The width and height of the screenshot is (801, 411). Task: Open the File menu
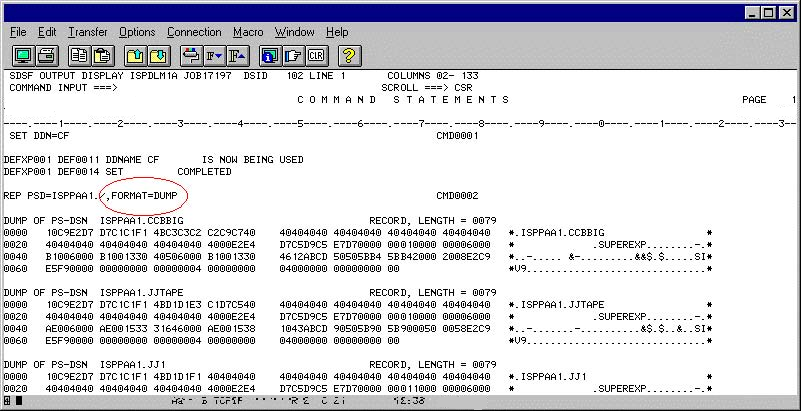click(18, 32)
